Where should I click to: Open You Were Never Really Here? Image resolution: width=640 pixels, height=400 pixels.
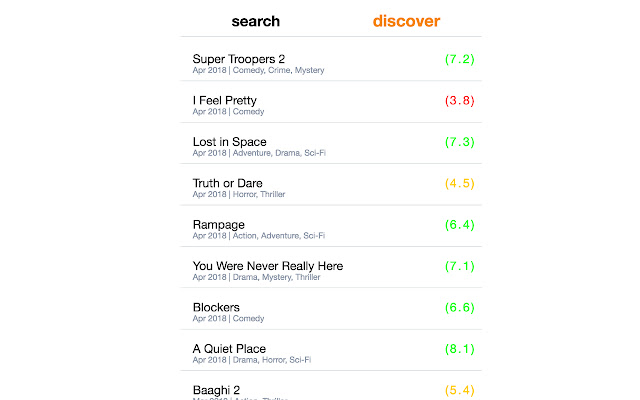point(267,266)
